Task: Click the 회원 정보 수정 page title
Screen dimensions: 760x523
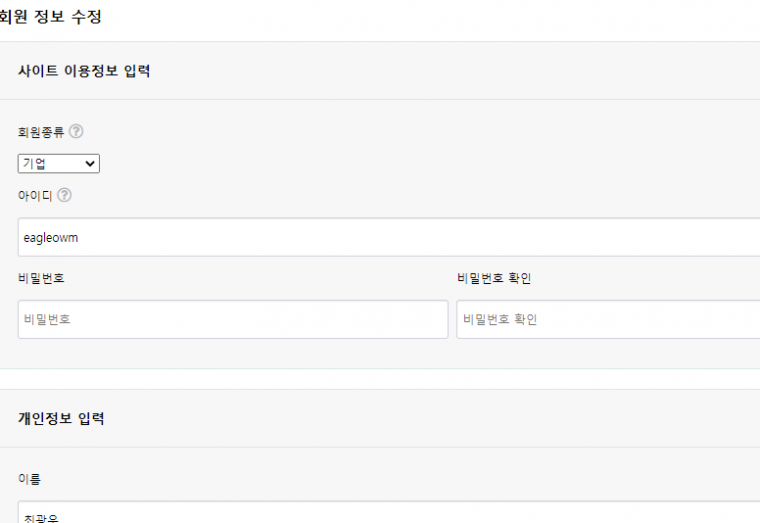Action: [x=50, y=17]
